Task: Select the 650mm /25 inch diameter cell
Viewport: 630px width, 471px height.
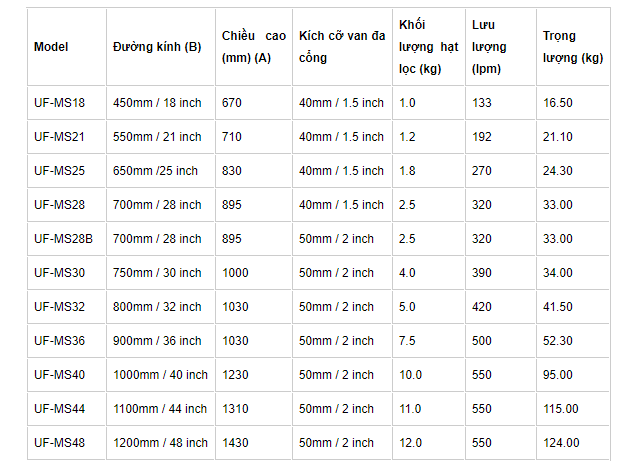Action: click(155, 171)
